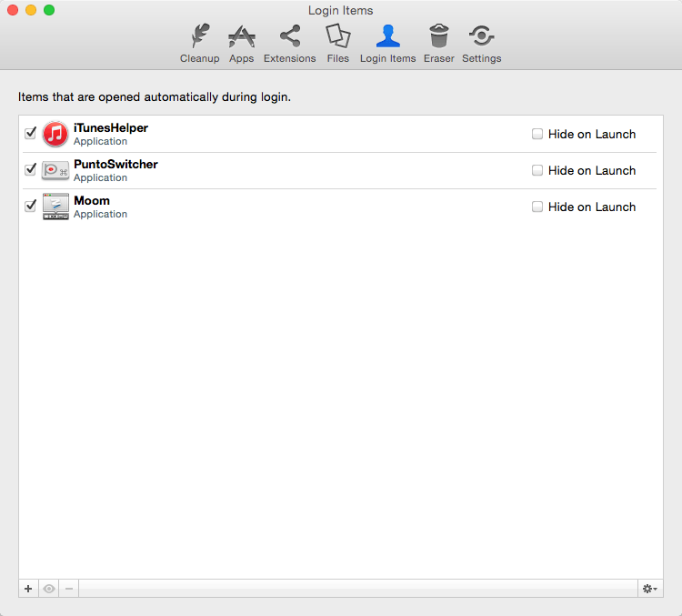Minimize the window with yellow button
Screen dimensions: 682x616
pyautogui.click(x=31, y=10)
